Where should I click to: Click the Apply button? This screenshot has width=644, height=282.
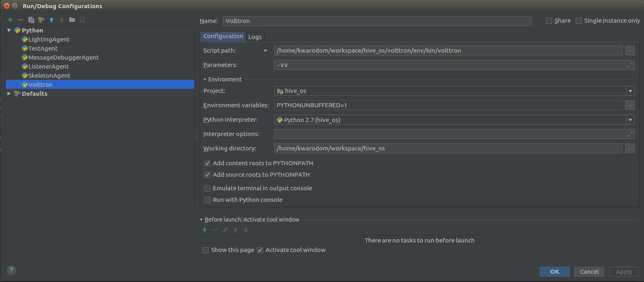(x=624, y=272)
